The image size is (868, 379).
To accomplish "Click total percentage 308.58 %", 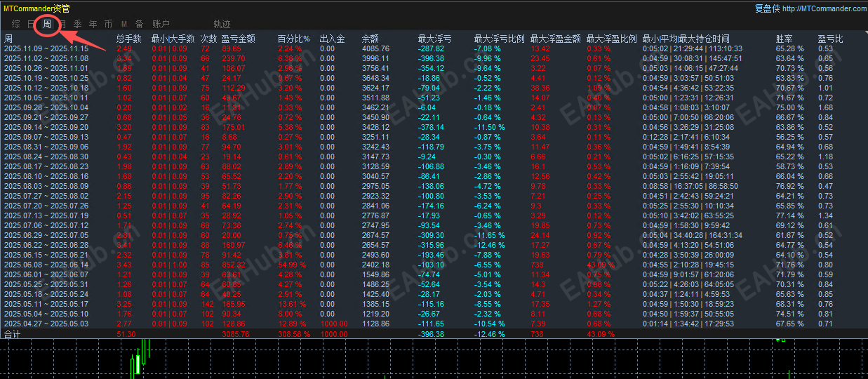I will pos(293,334).
